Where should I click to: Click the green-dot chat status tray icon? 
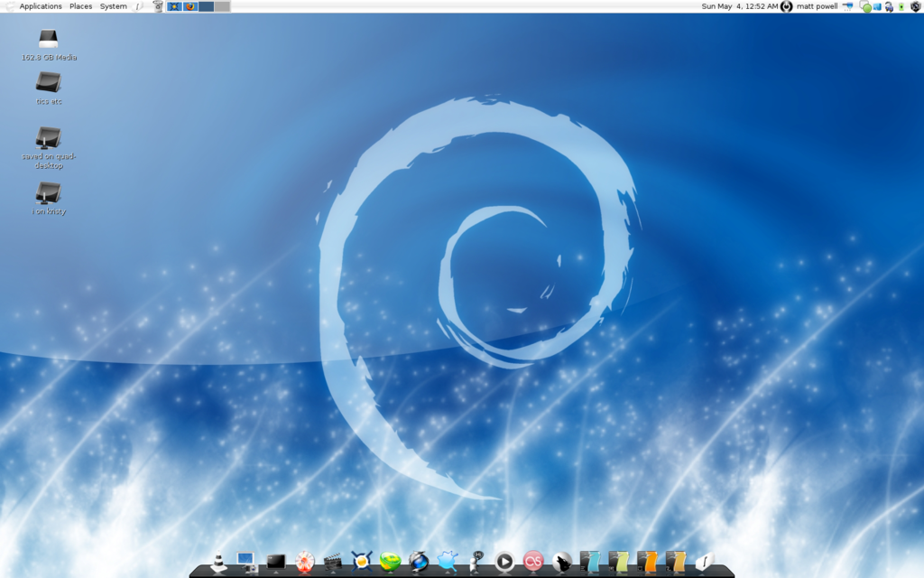[x=865, y=7]
